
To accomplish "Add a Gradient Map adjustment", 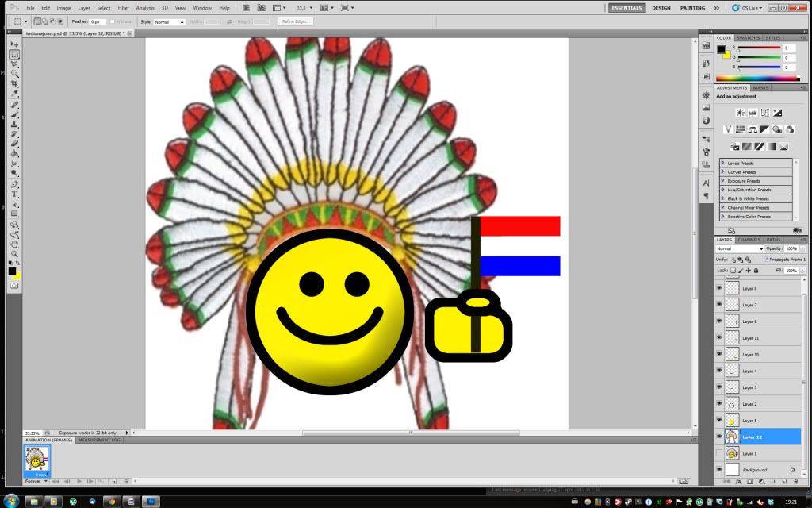I will click(x=772, y=147).
